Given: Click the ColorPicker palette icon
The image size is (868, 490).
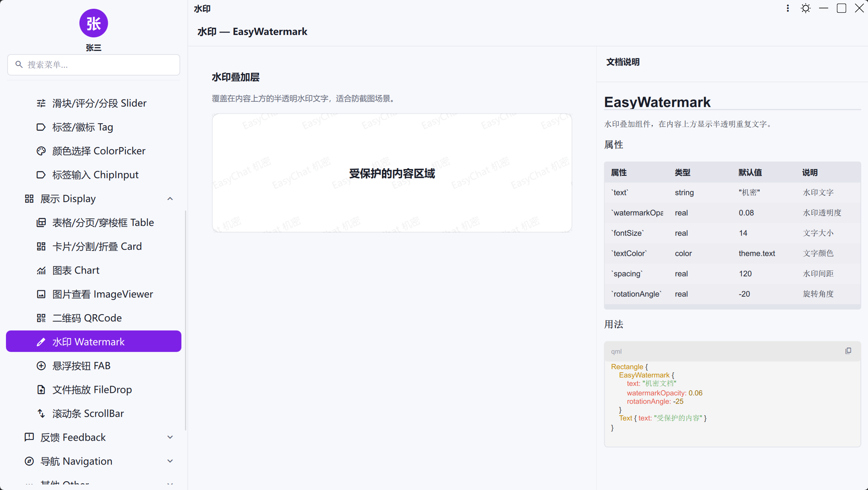Looking at the screenshot, I should point(41,151).
